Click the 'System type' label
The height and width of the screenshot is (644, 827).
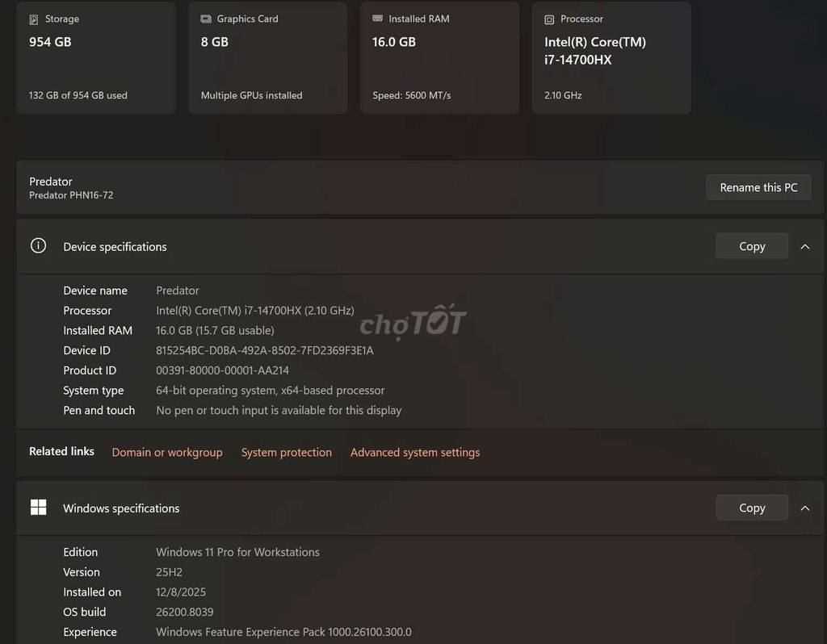pos(94,391)
